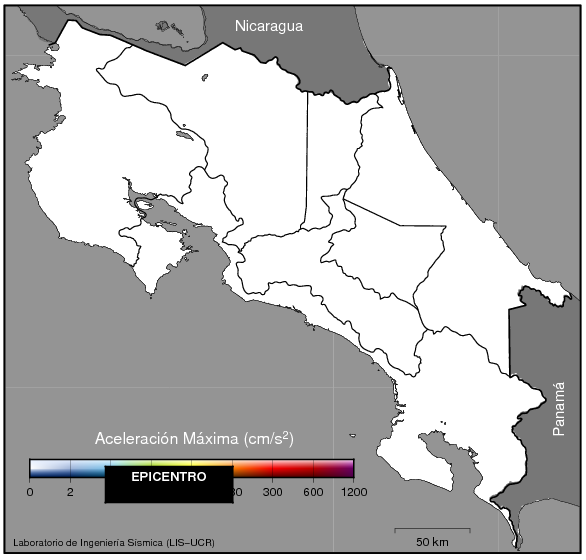Screen dimensions: 586x560
Task: Click the 0 scale value label
Action: coord(30,492)
